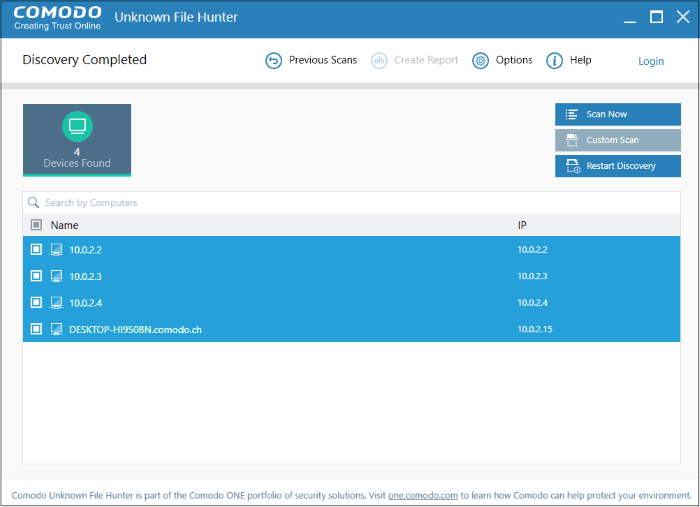Open the one.comodo.com link
This screenshot has width=700, height=507.
[x=423, y=495]
